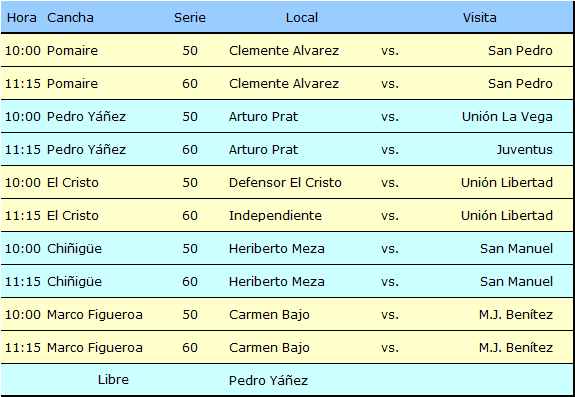Select the Cancha column header
The width and height of the screenshot is (575, 397).
coord(70,18)
